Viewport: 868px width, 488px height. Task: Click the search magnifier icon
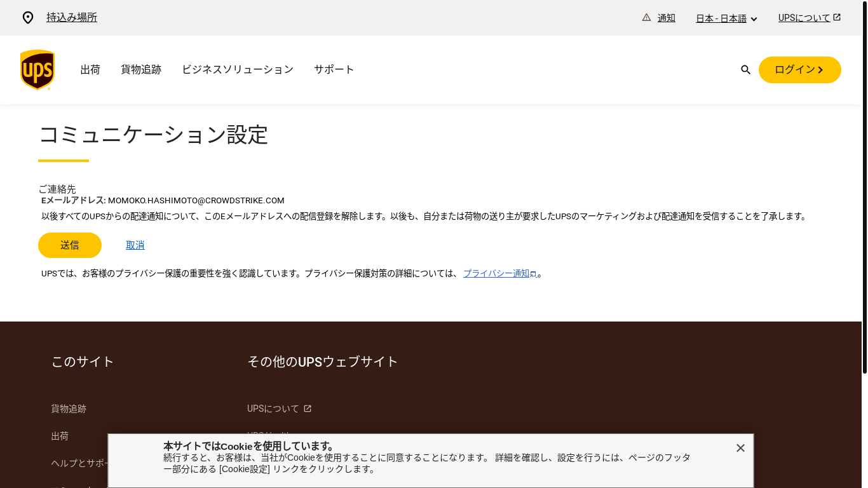click(746, 70)
